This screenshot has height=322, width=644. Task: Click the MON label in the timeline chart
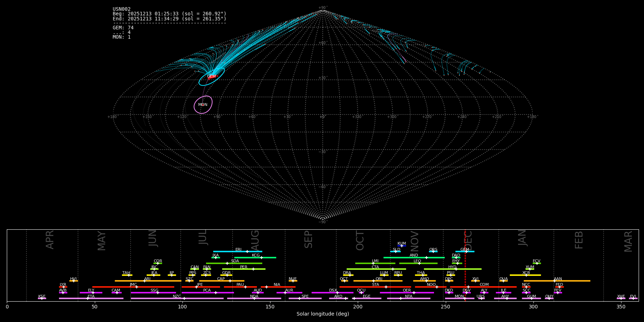click(459, 297)
